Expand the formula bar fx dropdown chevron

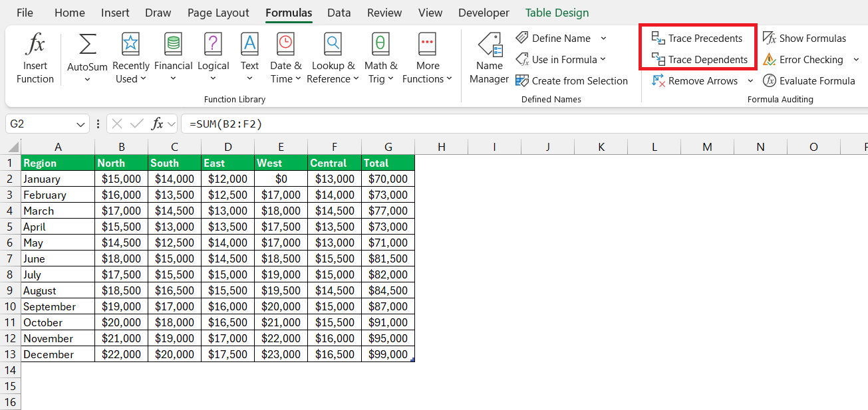pos(171,124)
